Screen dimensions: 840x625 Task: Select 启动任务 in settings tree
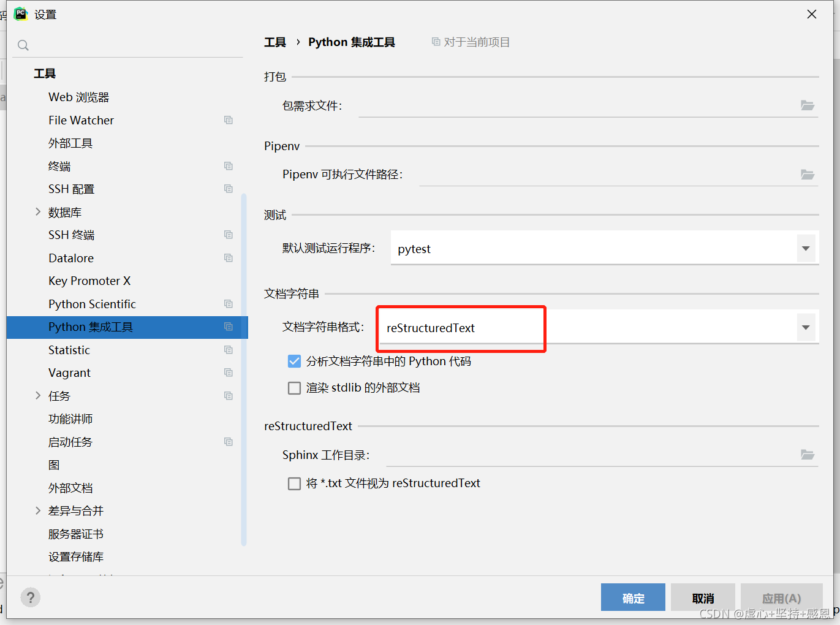point(70,442)
